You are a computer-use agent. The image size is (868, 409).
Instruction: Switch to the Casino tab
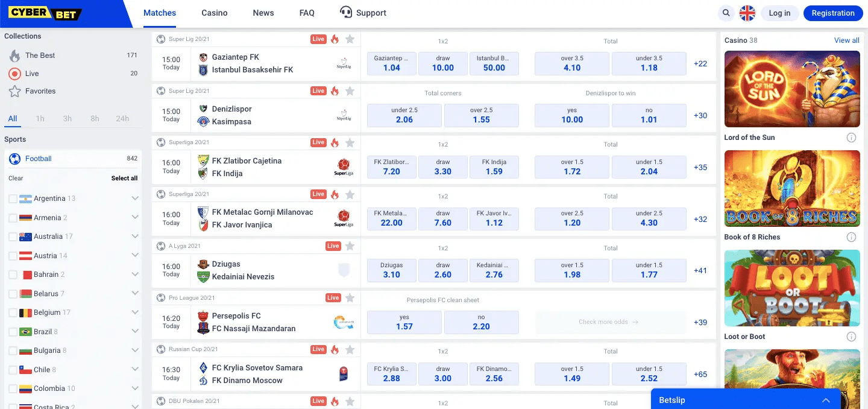coord(215,13)
